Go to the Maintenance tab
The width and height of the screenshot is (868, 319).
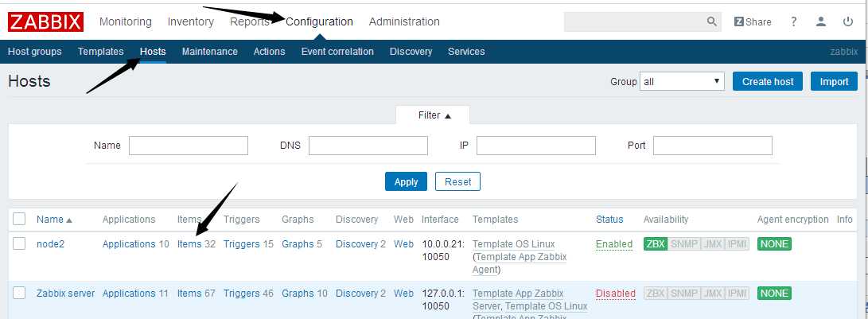point(210,52)
